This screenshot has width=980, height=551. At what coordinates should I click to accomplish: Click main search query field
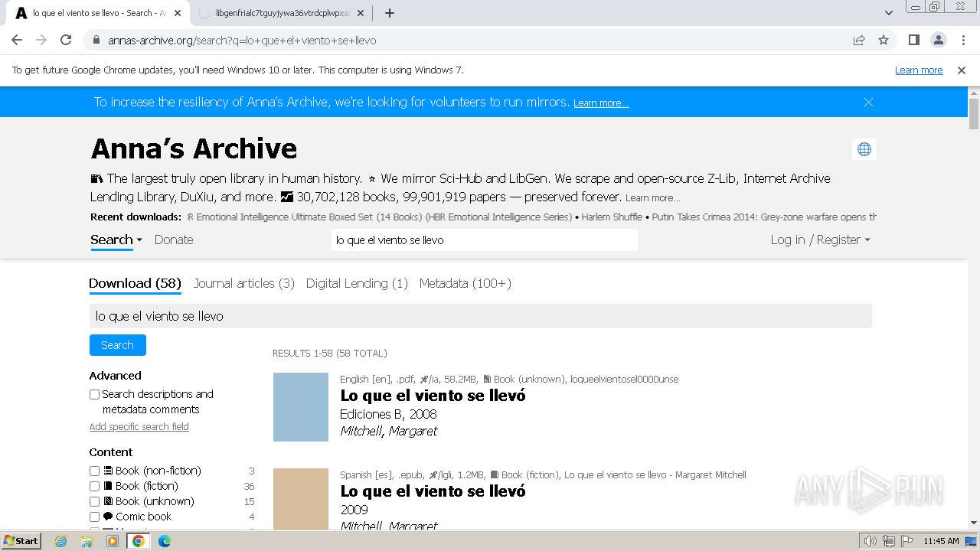point(481,316)
